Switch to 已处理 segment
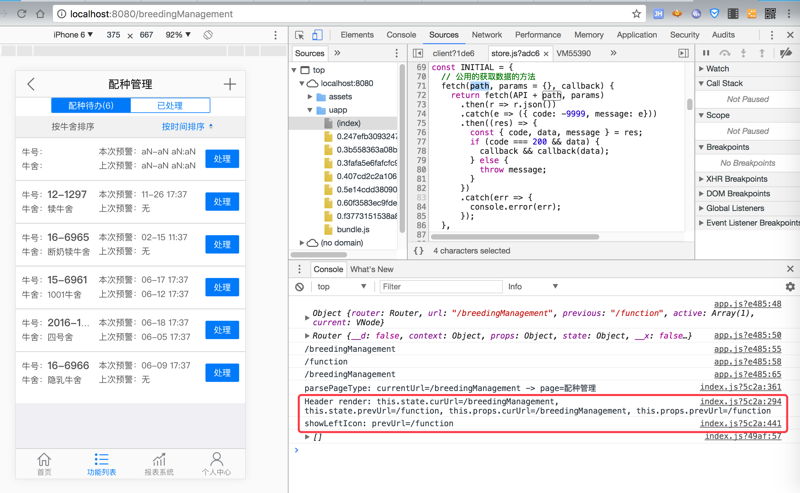800x493 pixels. pos(170,105)
